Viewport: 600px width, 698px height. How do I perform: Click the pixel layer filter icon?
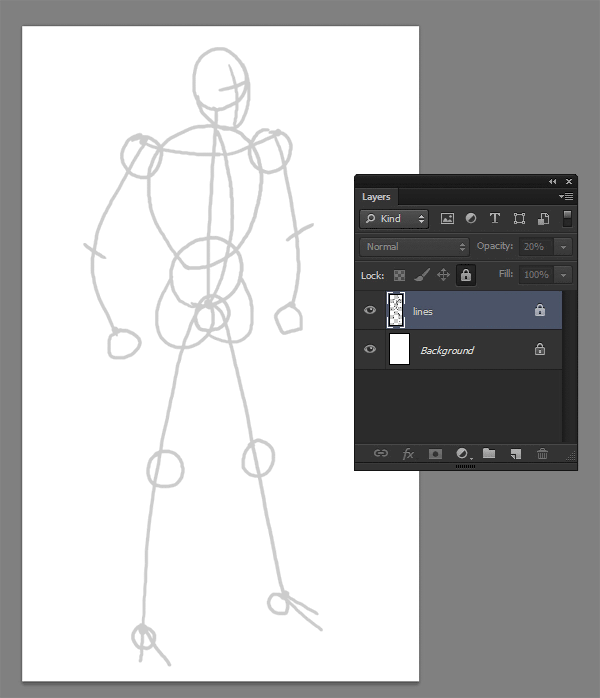(447, 218)
